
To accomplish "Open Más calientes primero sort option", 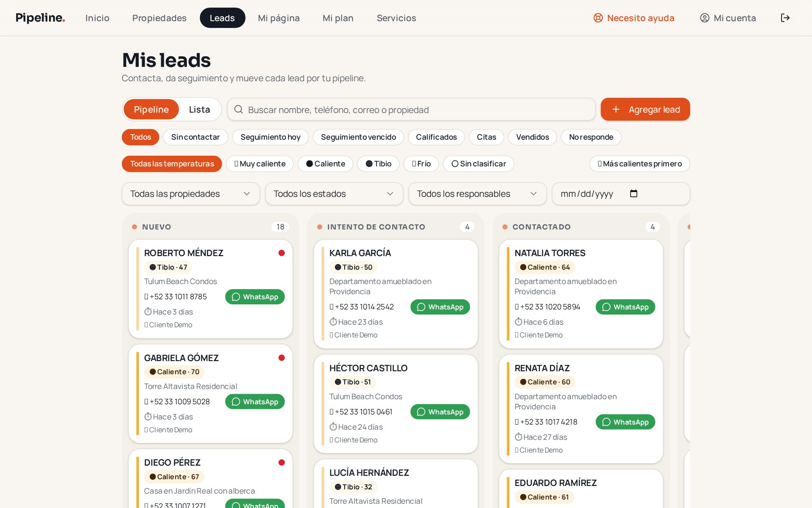I will [639, 164].
